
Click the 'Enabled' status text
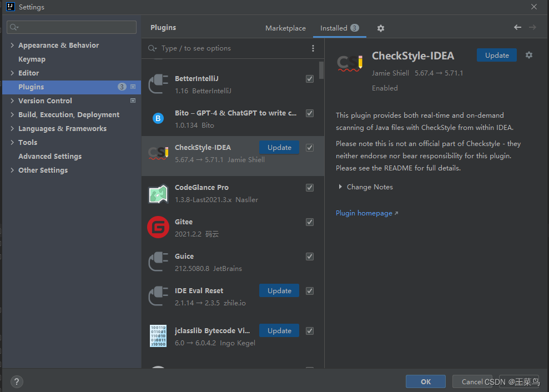(385, 88)
